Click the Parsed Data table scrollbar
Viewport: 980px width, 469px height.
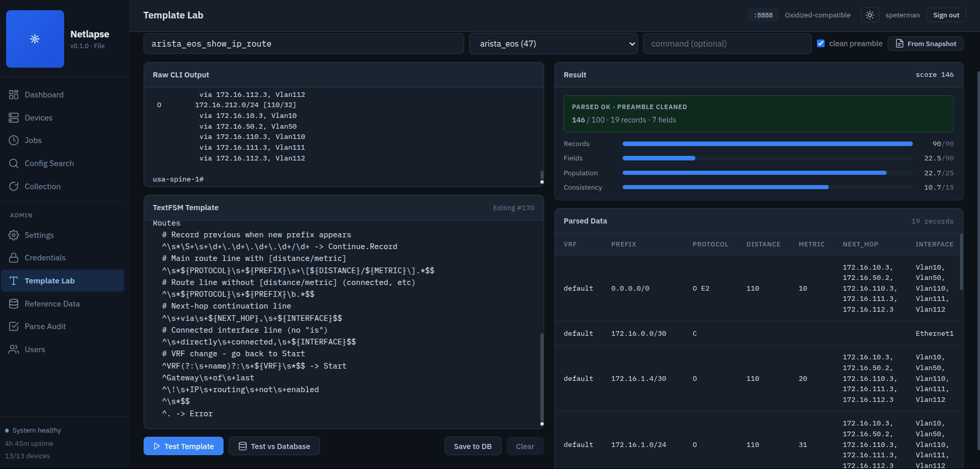(961, 262)
